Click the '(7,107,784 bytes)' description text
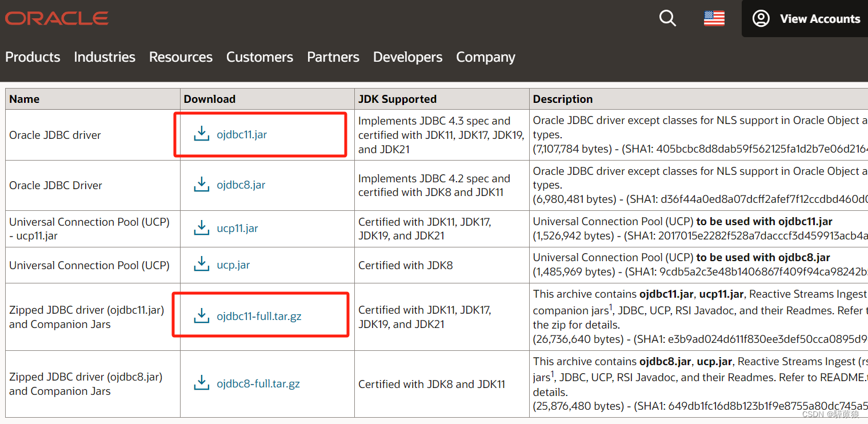The image size is (868, 424). point(574,149)
